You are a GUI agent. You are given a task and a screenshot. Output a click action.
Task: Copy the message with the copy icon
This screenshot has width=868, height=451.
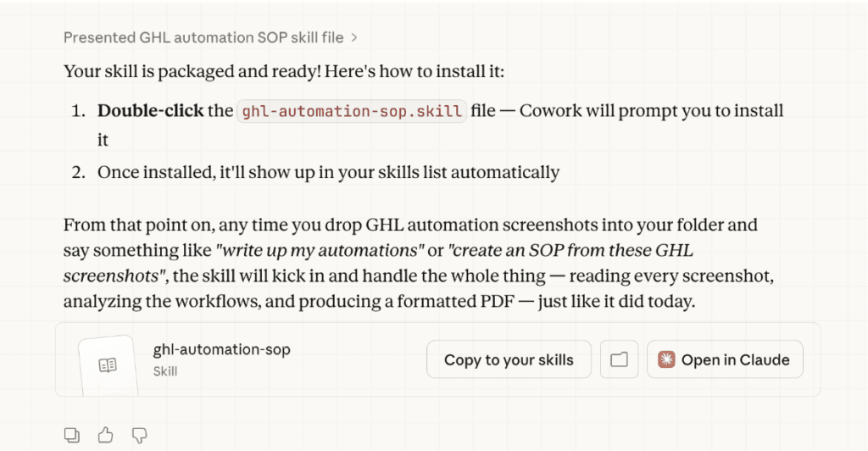(72, 435)
